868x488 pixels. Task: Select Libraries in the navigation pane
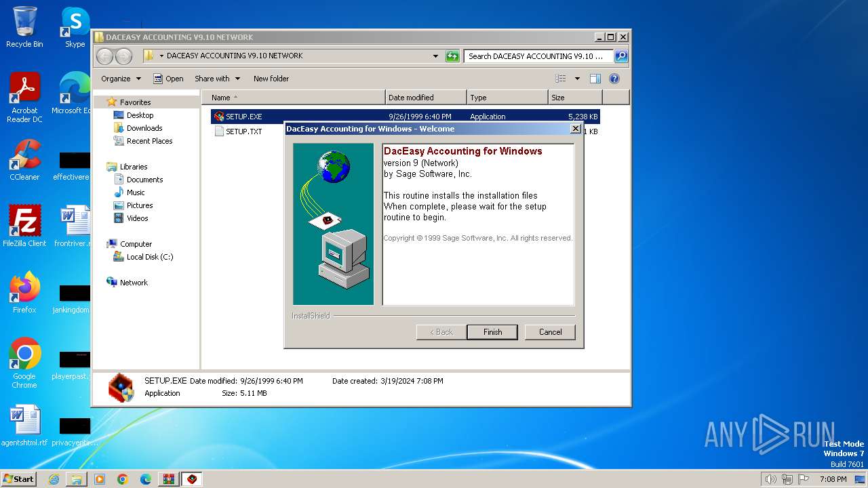134,167
